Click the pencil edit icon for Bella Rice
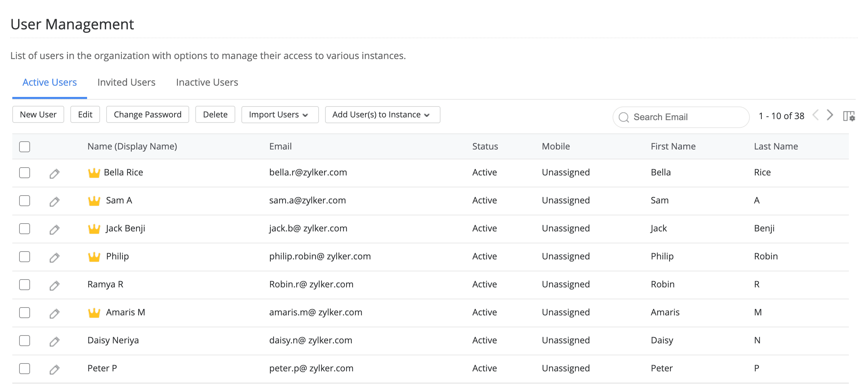868x385 pixels. click(54, 173)
